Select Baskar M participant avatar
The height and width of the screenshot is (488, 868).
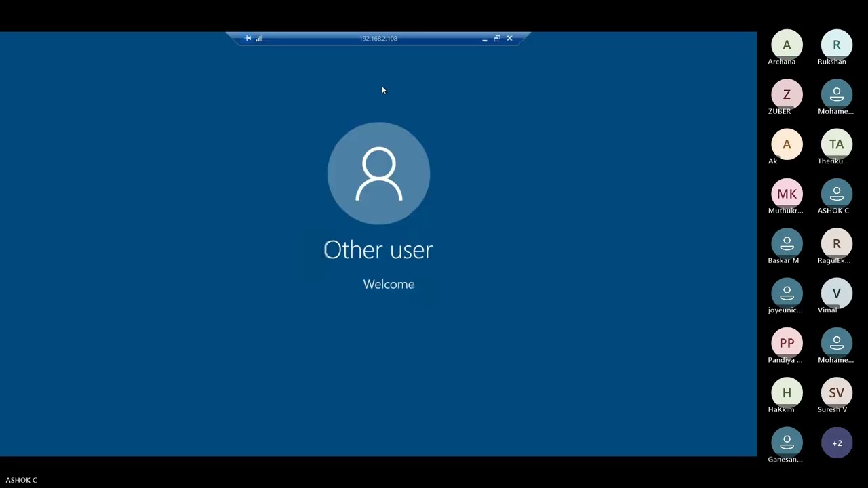click(x=787, y=244)
